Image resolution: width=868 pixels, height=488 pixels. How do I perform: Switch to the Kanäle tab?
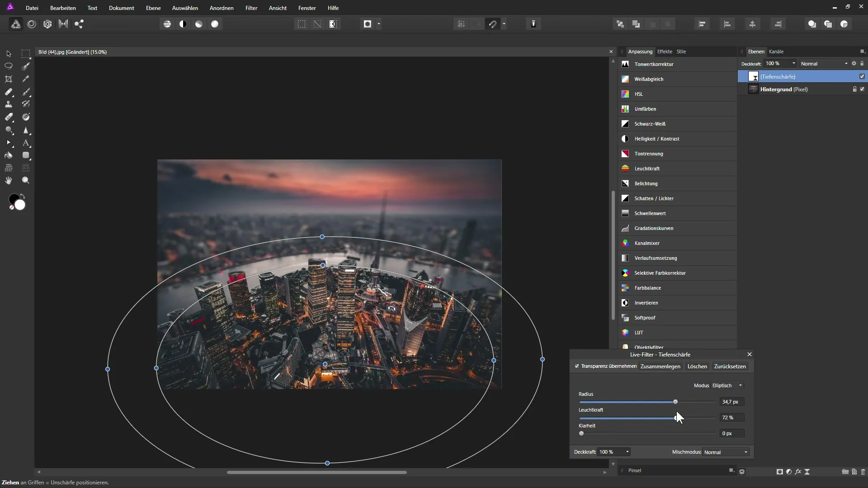[776, 52]
